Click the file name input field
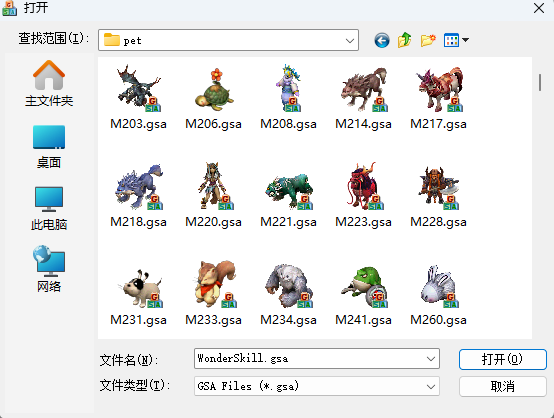This screenshot has height=418, width=554. click(x=317, y=359)
